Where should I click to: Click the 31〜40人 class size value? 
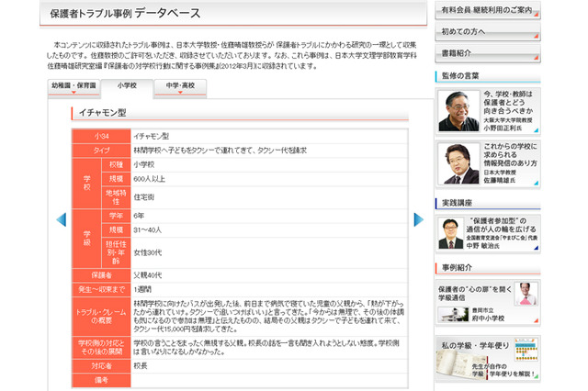147,230
